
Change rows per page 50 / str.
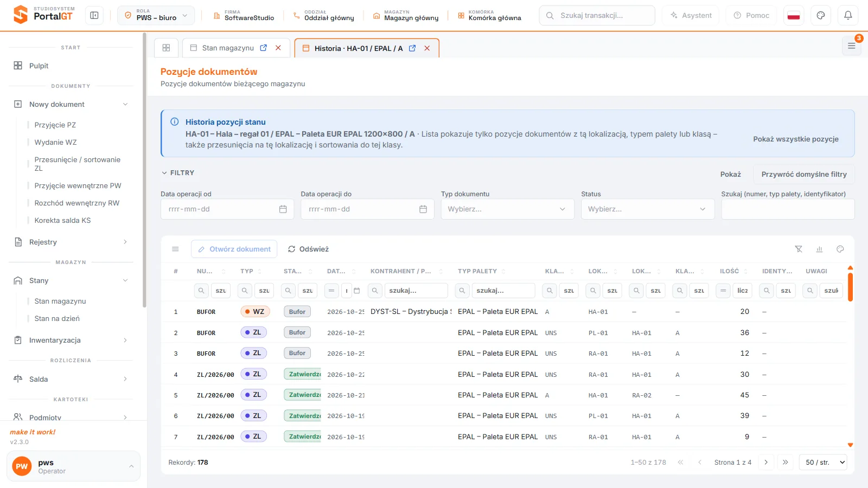pyautogui.click(x=823, y=463)
